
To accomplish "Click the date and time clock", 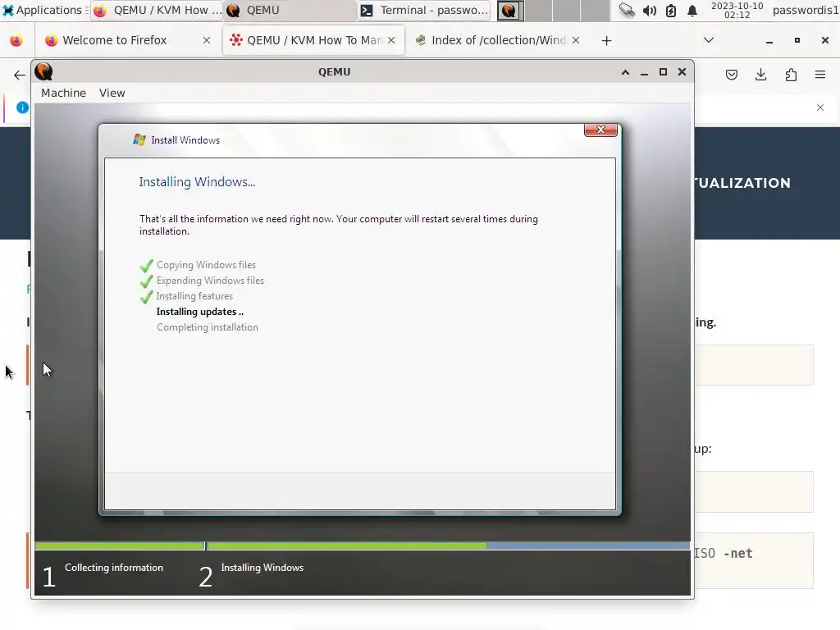I will click(737, 10).
